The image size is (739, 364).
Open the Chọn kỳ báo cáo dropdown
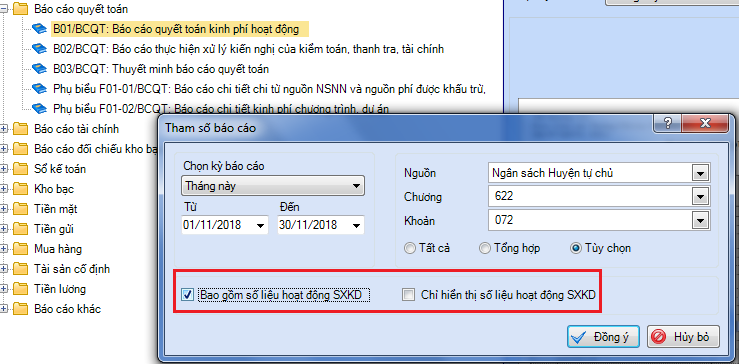(273, 186)
